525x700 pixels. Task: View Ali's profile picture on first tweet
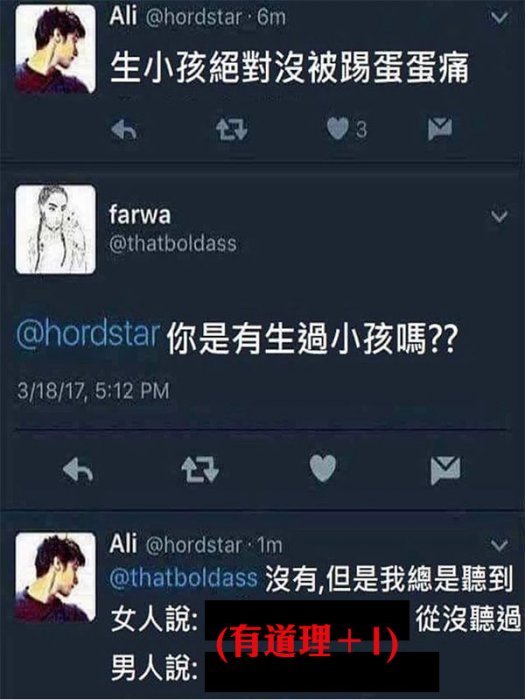55,49
